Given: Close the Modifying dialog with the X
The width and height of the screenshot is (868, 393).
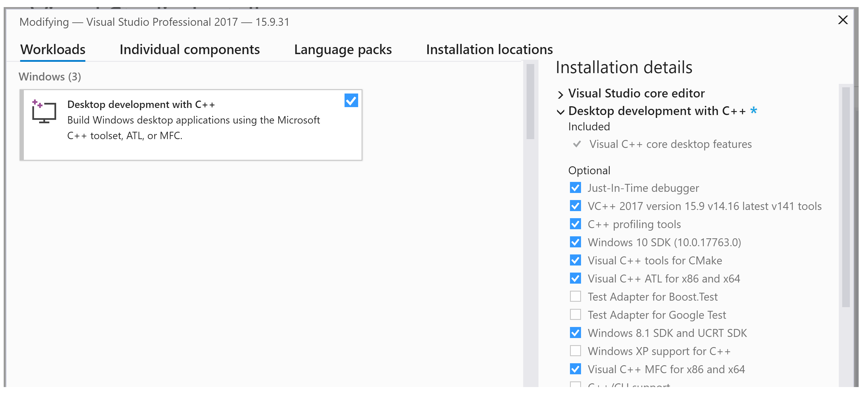Looking at the screenshot, I should pyautogui.click(x=843, y=20).
